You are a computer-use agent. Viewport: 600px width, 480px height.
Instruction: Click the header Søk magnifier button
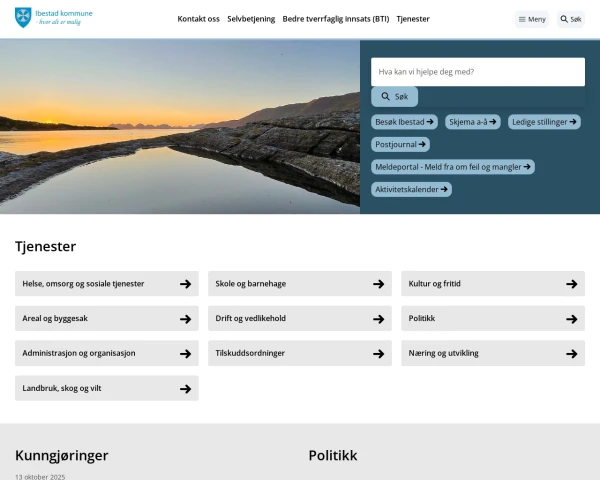(x=570, y=19)
